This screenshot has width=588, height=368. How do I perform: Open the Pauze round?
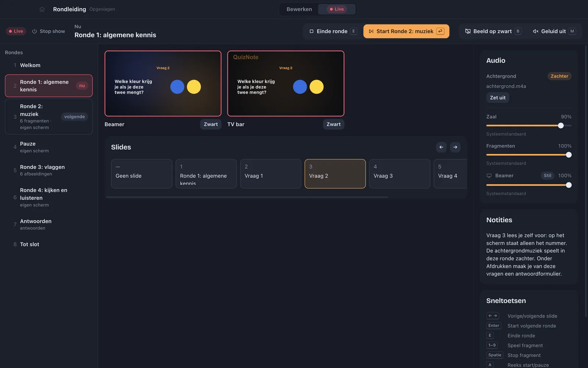coord(49,147)
